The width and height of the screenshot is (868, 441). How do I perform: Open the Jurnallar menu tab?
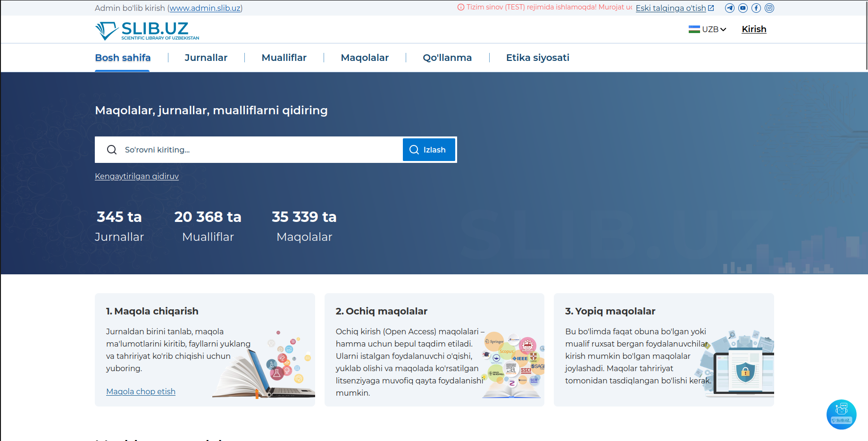click(x=206, y=58)
